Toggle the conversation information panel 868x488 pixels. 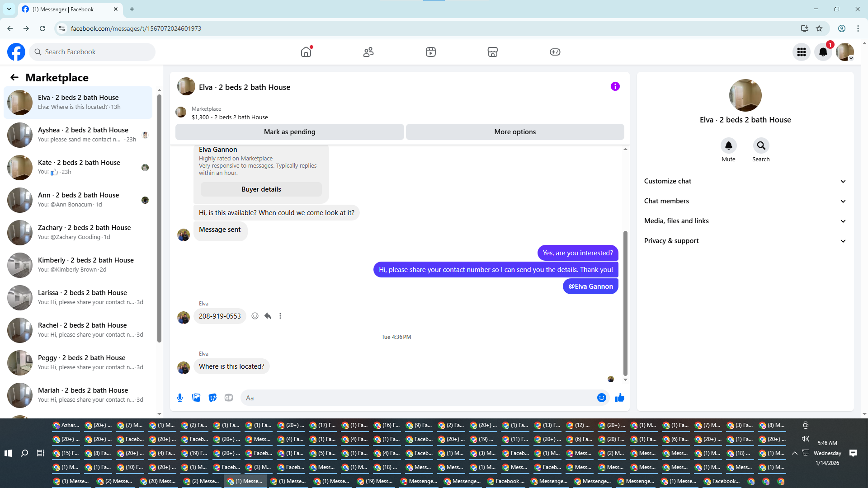point(615,86)
